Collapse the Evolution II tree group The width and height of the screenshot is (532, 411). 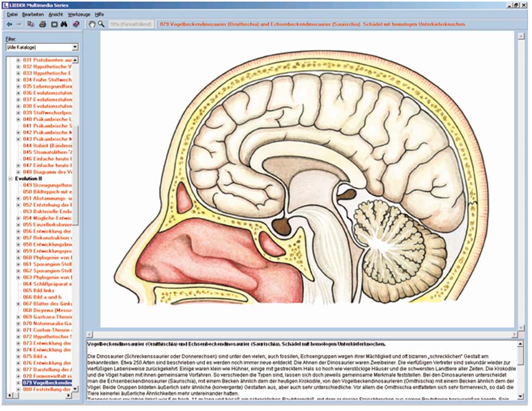click(x=10, y=178)
